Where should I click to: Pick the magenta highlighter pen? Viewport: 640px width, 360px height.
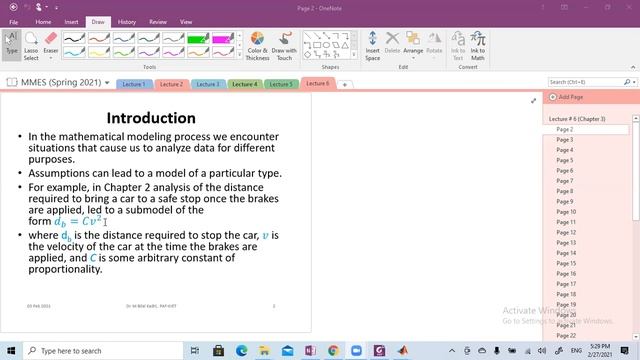tap(223, 38)
